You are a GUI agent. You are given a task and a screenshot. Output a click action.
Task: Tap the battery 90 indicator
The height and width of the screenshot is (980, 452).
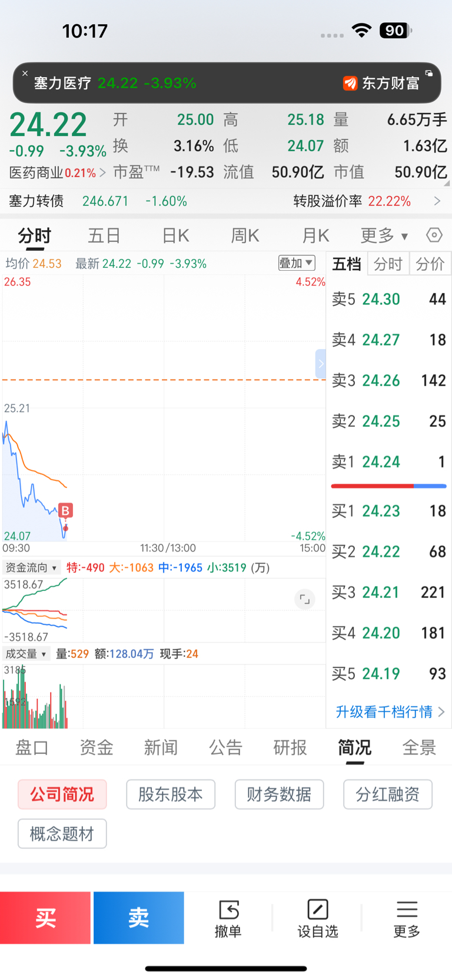(x=395, y=31)
